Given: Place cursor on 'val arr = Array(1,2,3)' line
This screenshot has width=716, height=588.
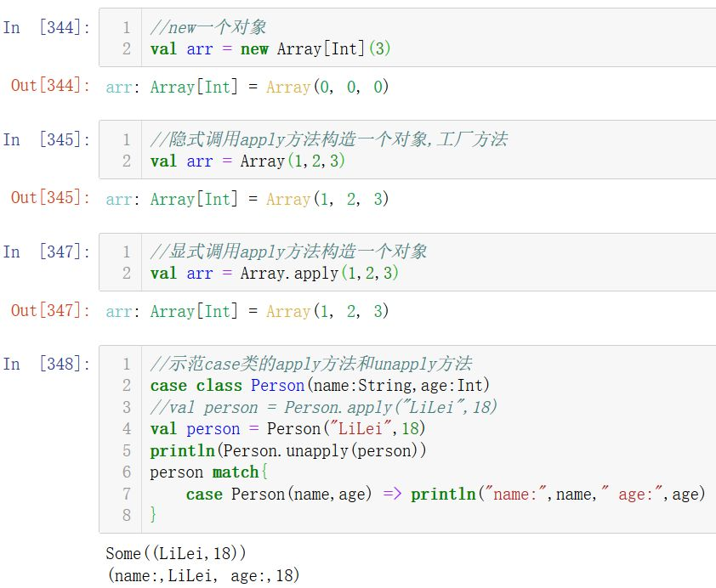Looking at the screenshot, I should click(x=247, y=161).
